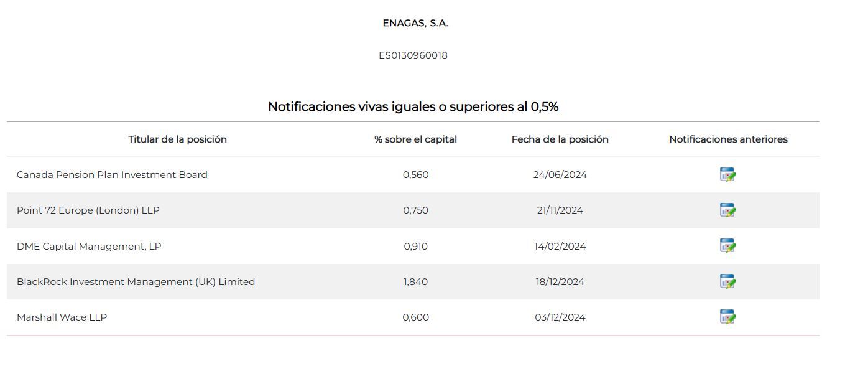The width and height of the screenshot is (868, 376).
Task: Click the ENAGAS, S.A. company title
Action: (x=415, y=23)
